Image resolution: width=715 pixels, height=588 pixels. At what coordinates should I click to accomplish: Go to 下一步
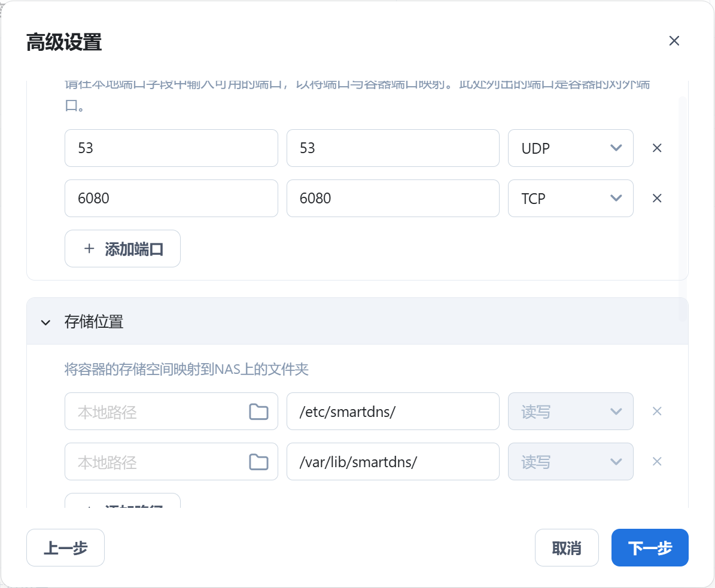(x=649, y=548)
